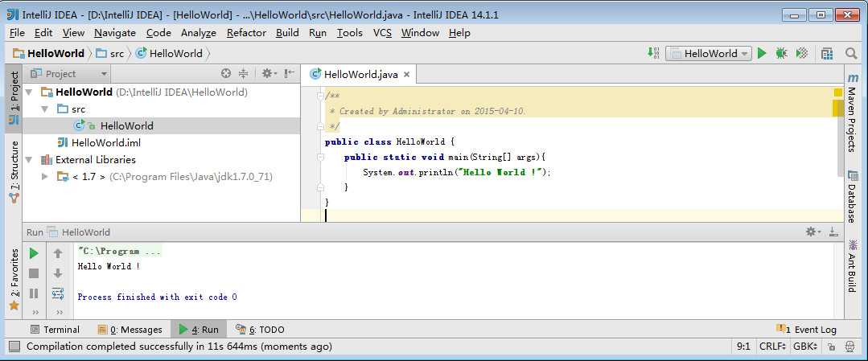
Task: Expand the < 1.7 > JDK node
Action: (x=45, y=177)
